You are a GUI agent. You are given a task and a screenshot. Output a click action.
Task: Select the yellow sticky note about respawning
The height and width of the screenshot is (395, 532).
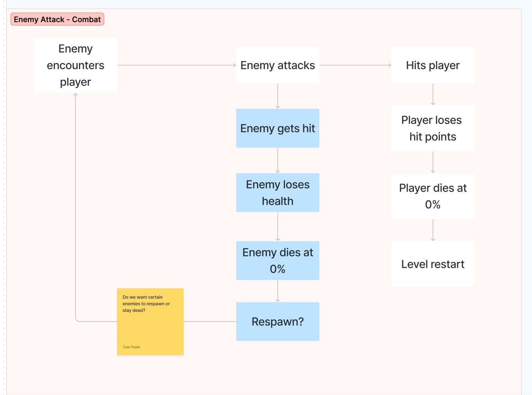click(150, 322)
